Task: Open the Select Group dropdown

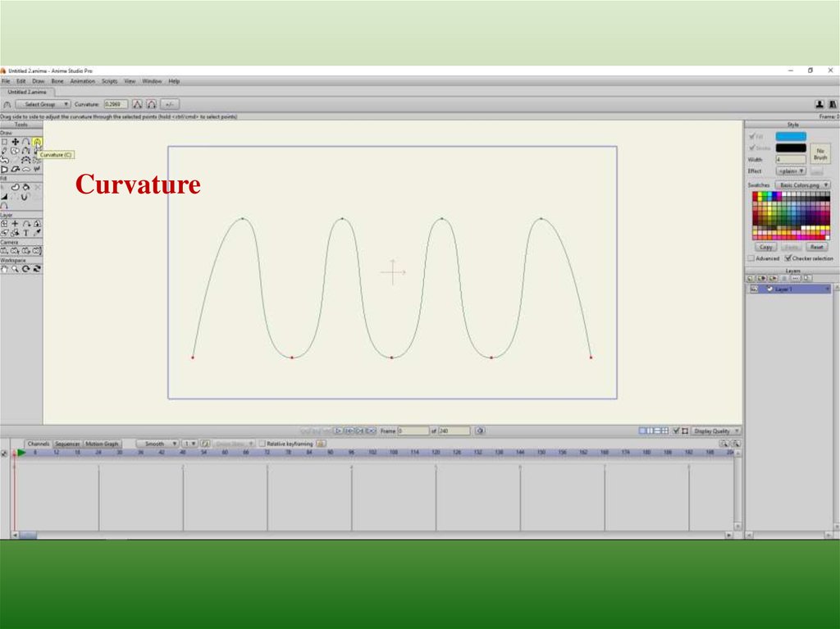Action: tap(43, 104)
